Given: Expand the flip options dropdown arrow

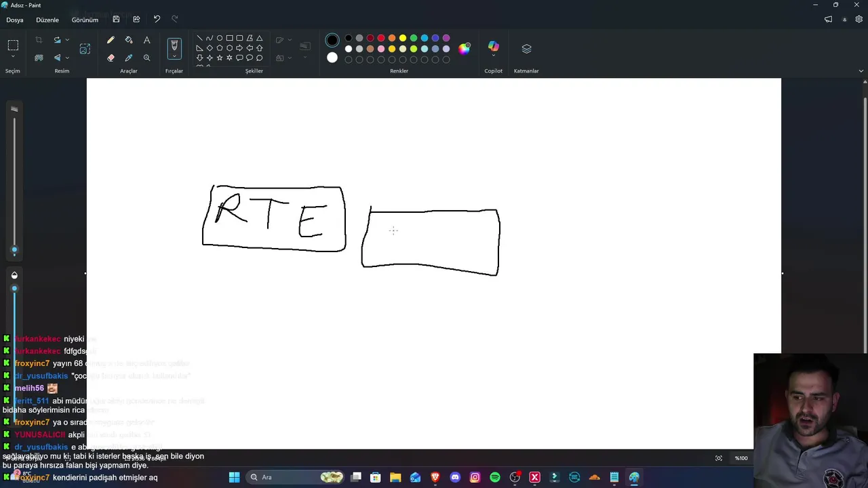Looking at the screenshot, I should (67, 58).
